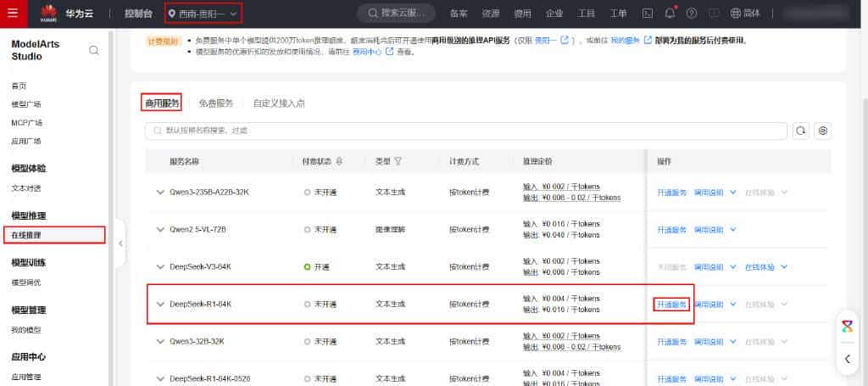Open the Cloud Shell terminal icon
The width and height of the screenshot is (868, 386).
[x=647, y=14]
